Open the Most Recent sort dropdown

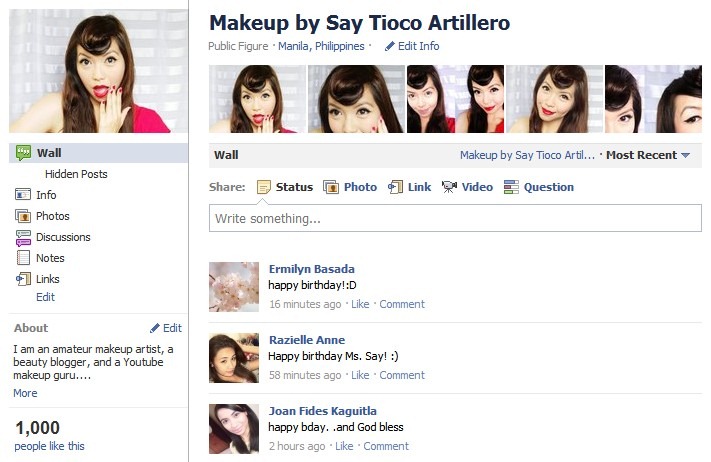pos(648,155)
